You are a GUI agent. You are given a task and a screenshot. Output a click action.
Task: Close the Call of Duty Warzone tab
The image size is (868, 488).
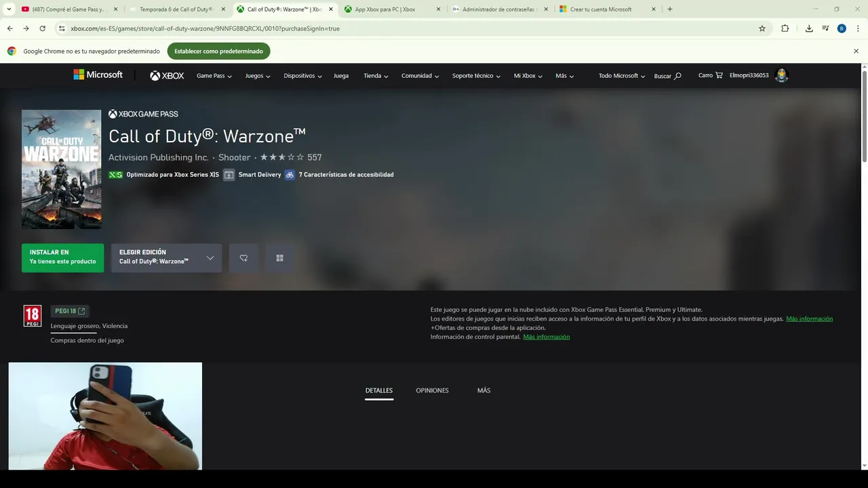tap(331, 9)
